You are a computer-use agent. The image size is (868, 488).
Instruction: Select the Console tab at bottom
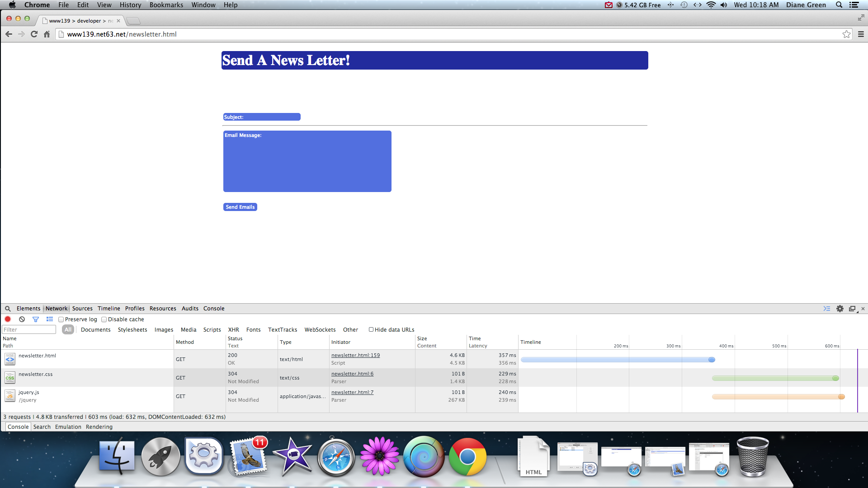[18, 427]
